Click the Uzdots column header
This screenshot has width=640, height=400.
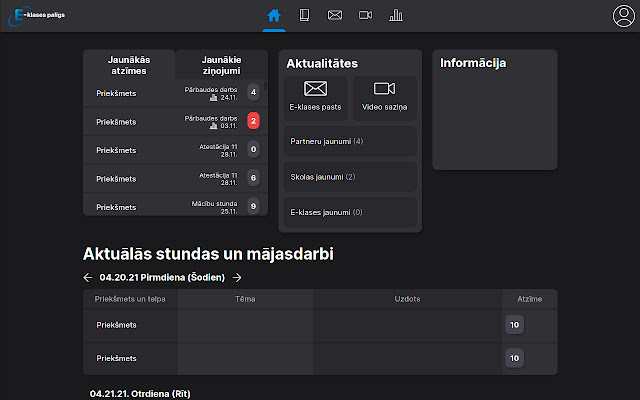coord(407,299)
